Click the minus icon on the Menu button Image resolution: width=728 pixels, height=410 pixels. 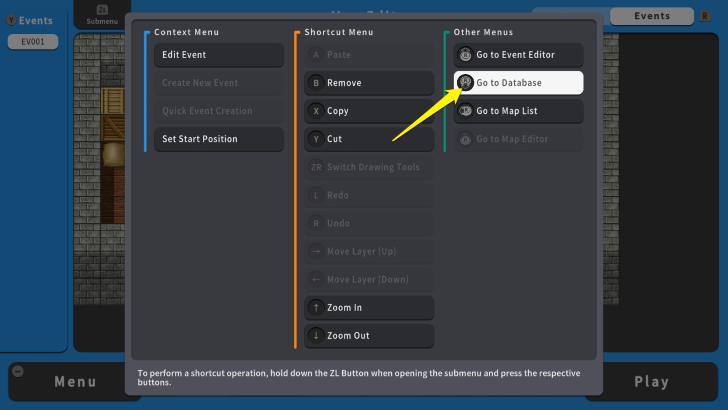point(16,370)
